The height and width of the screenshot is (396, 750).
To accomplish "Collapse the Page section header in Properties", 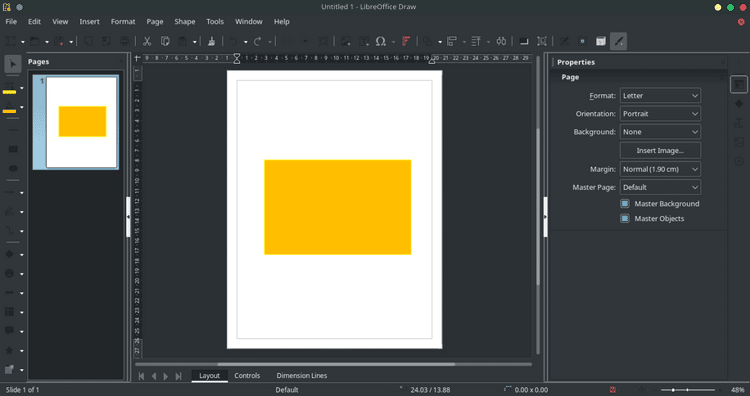I will coord(570,77).
